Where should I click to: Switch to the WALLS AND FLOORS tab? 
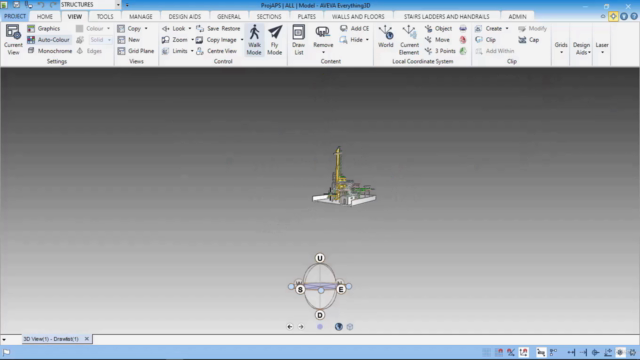coord(358,16)
